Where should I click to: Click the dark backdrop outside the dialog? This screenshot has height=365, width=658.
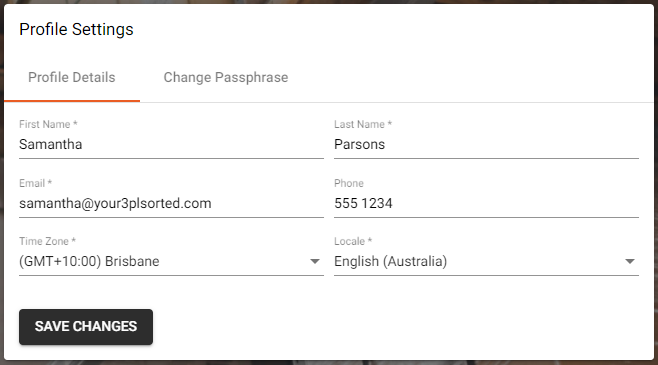tap(329, 363)
